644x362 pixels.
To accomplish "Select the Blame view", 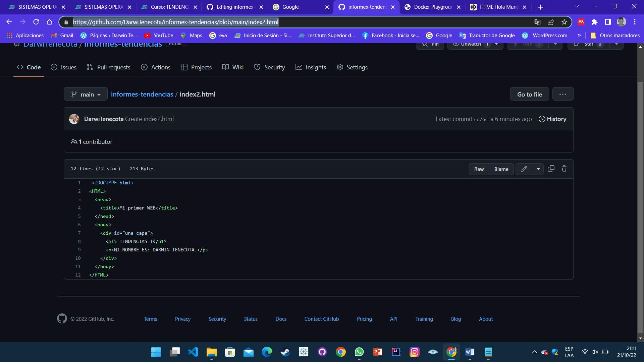I will pyautogui.click(x=501, y=169).
